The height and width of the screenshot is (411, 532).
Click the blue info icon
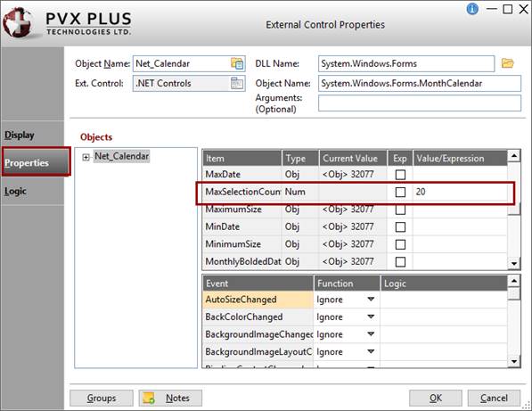click(x=472, y=9)
